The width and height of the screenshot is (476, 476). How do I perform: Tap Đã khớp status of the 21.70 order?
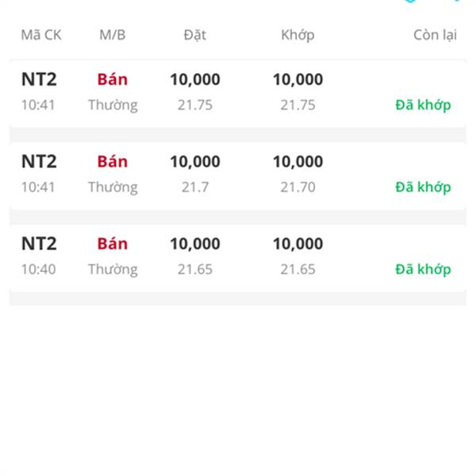tap(423, 187)
